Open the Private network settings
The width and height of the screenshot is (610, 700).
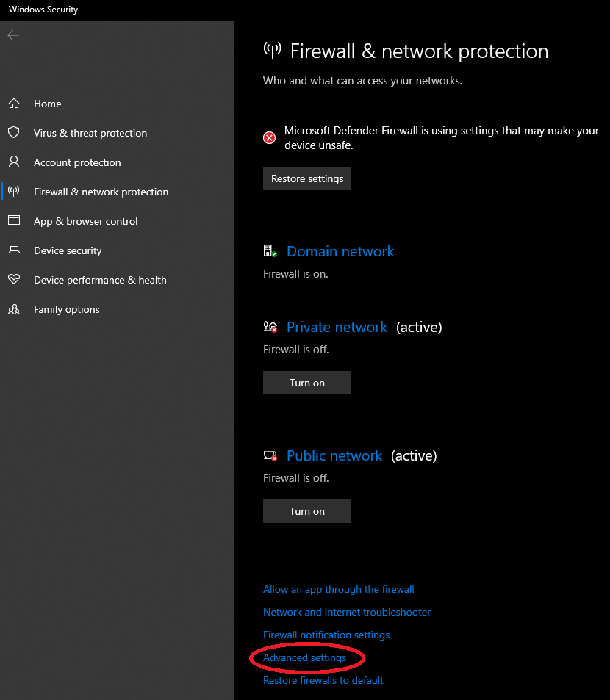pyautogui.click(x=337, y=328)
